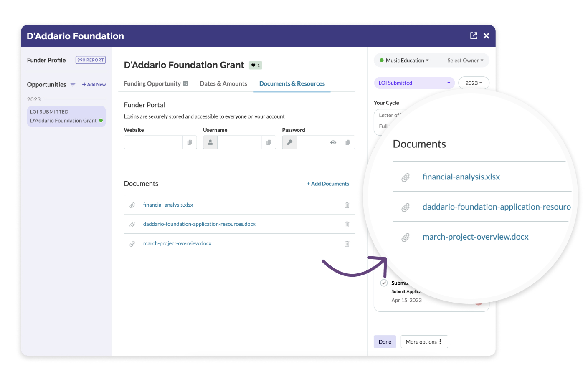Open the Select Owner dropdown
Viewport: 588px width, 374px height.
[465, 61]
